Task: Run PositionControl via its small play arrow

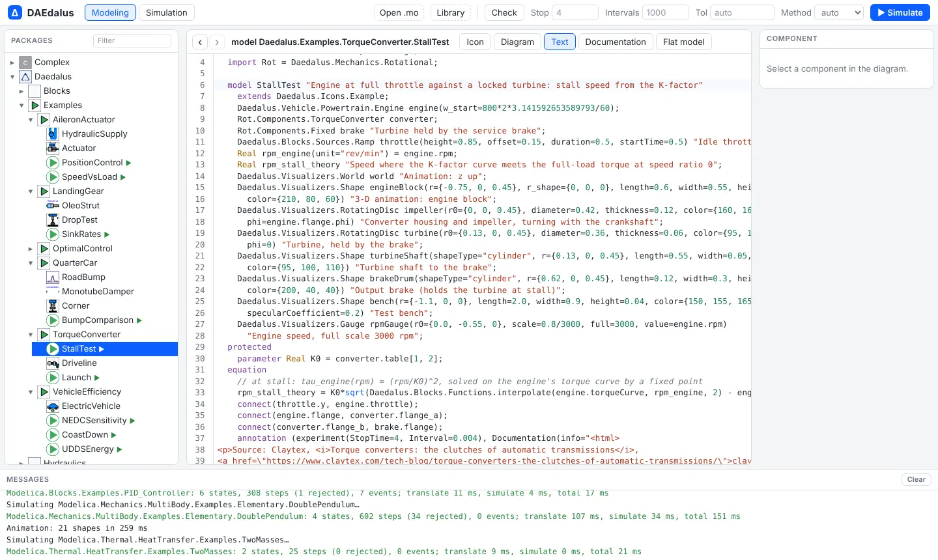Action: click(128, 163)
